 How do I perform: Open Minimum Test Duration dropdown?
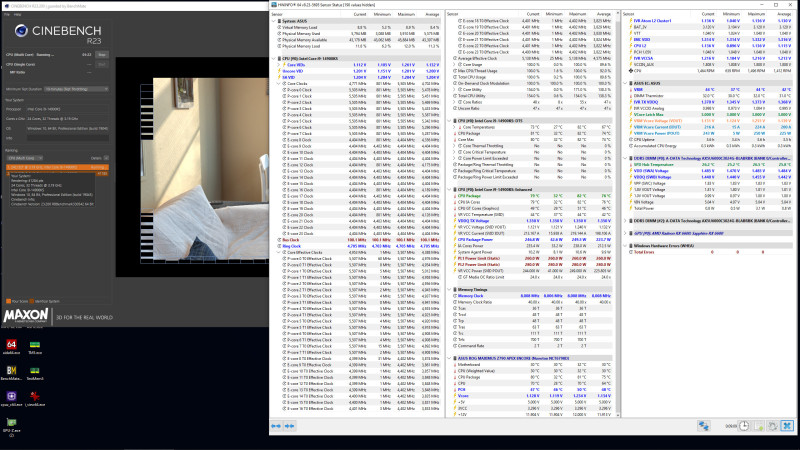(x=77, y=89)
